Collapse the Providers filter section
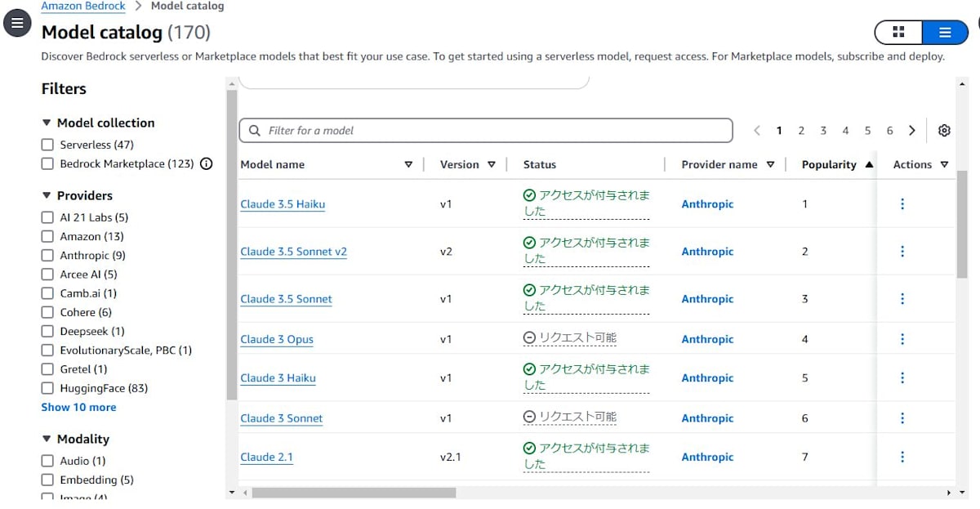The height and width of the screenshot is (509, 980). click(47, 195)
